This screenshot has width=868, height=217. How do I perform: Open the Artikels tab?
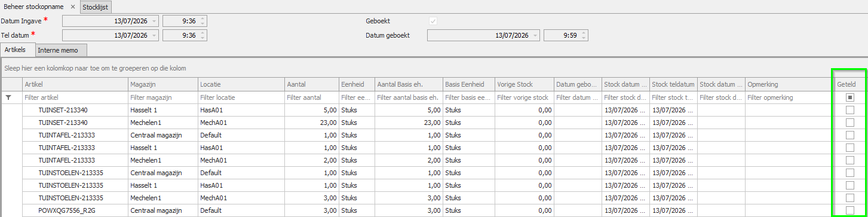coord(17,50)
